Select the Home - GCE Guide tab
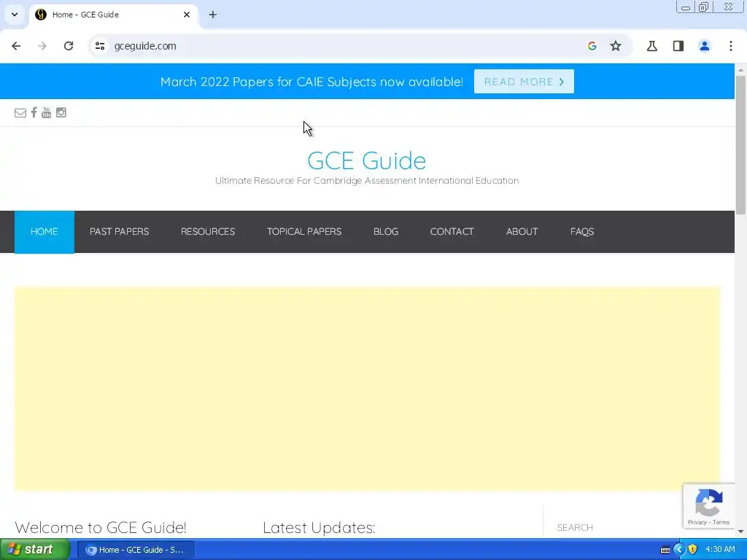747x560 pixels. tap(113, 15)
